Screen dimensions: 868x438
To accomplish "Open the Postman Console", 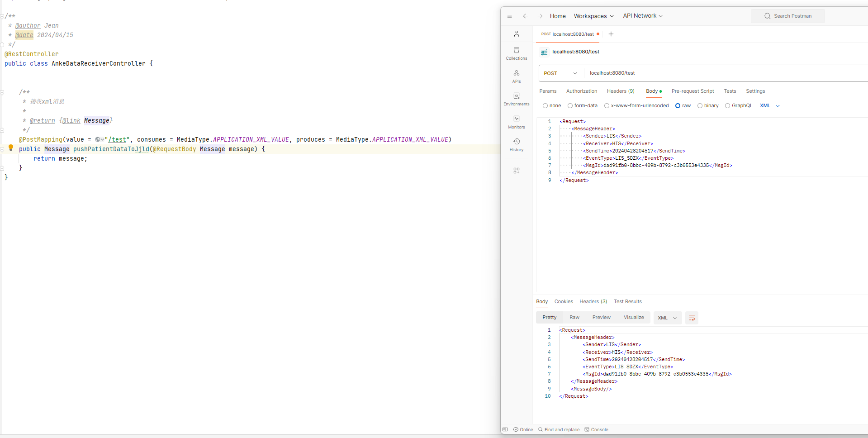I will coord(597,429).
